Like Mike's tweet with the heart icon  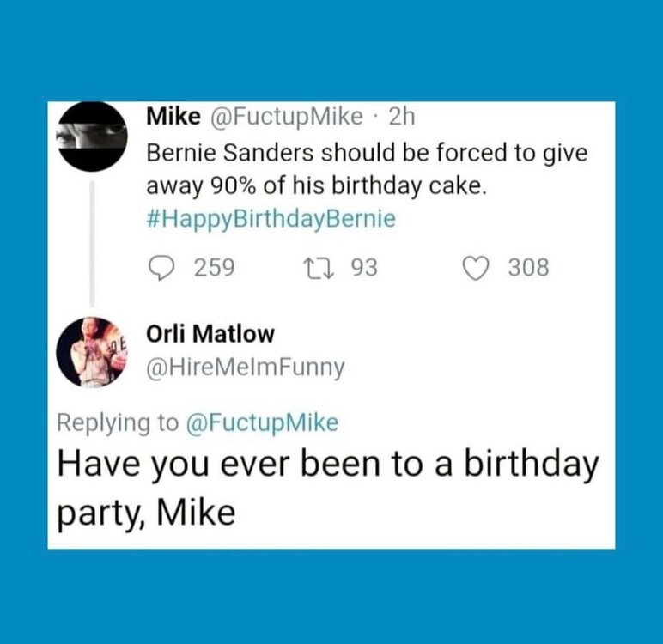[474, 268]
